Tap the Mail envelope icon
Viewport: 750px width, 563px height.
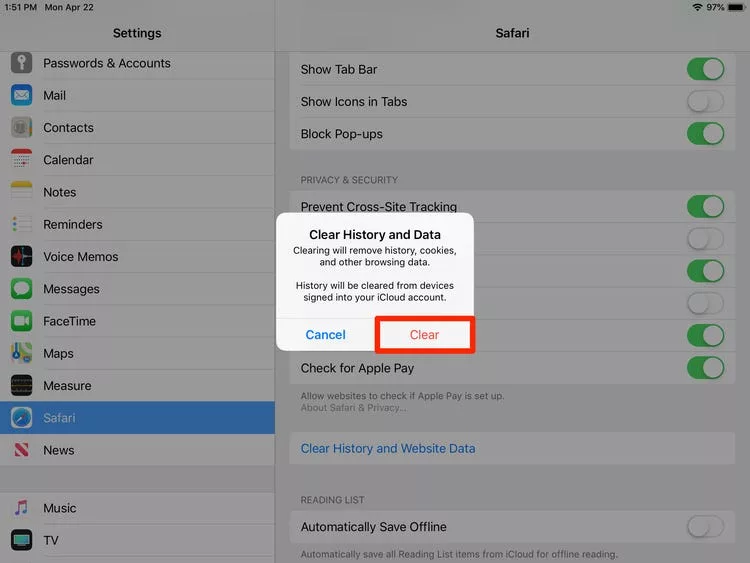[22, 95]
